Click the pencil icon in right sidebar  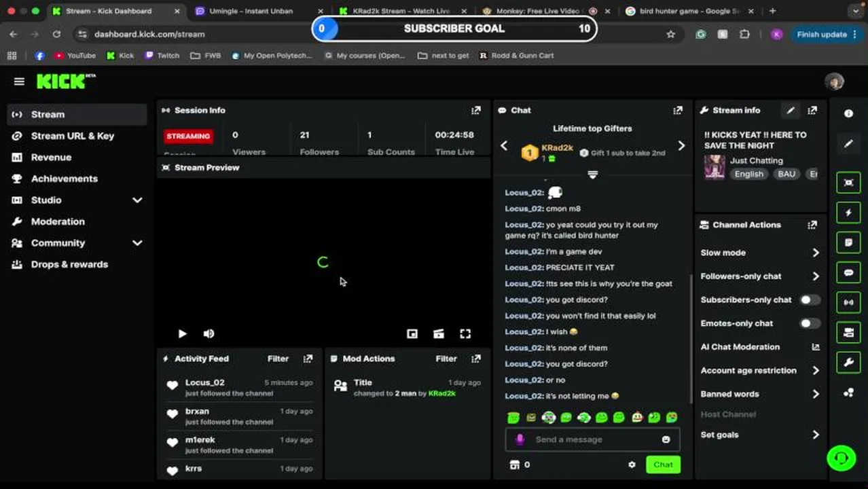click(x=848, y=144)
